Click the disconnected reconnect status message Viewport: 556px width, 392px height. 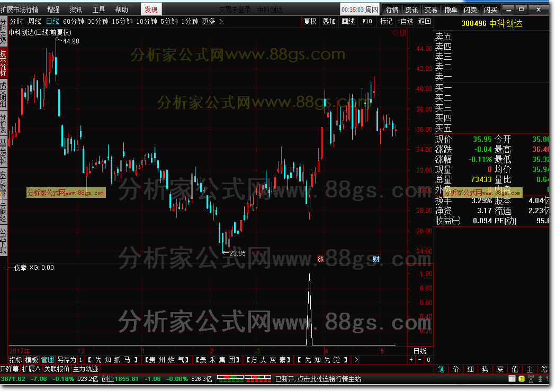coord(318,379)
